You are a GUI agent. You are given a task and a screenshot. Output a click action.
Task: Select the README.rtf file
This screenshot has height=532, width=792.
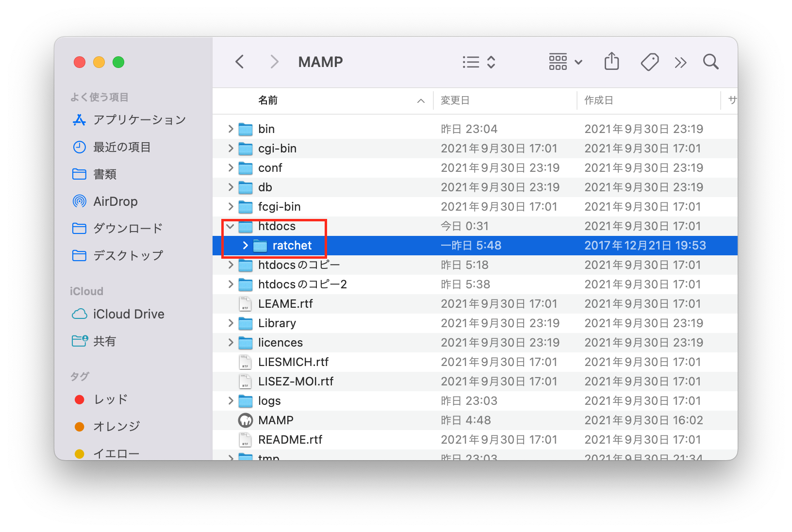[290, 439]
